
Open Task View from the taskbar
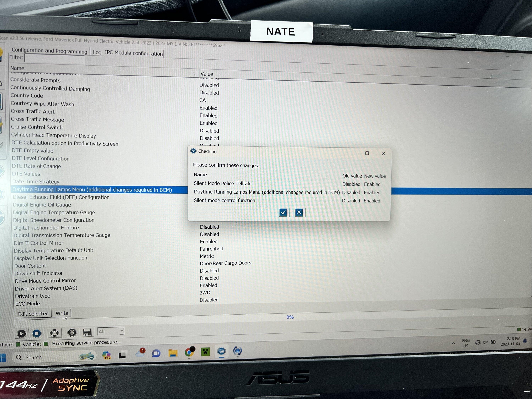(122, 355)
